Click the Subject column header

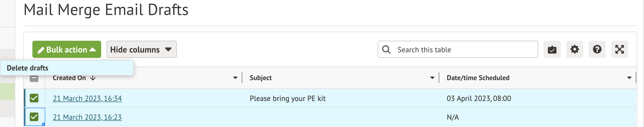click(261, 78)
